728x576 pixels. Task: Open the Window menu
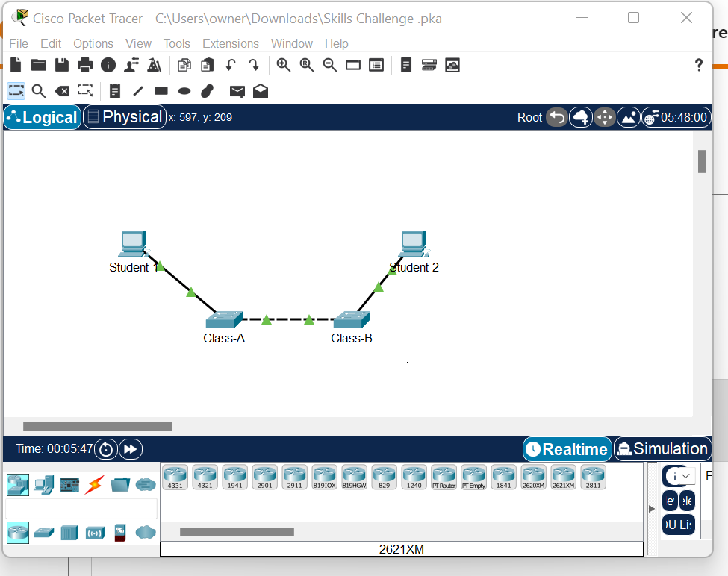pos(292,43)
